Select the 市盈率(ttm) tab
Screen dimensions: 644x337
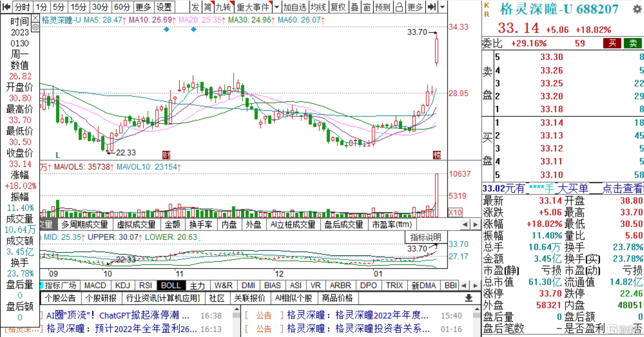click(x=391, y=224)
